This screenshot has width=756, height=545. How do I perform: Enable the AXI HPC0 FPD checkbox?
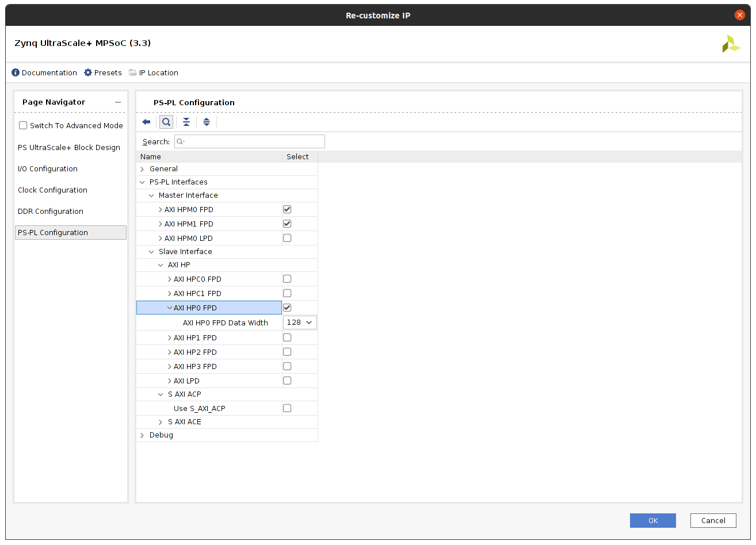[287, 279]
